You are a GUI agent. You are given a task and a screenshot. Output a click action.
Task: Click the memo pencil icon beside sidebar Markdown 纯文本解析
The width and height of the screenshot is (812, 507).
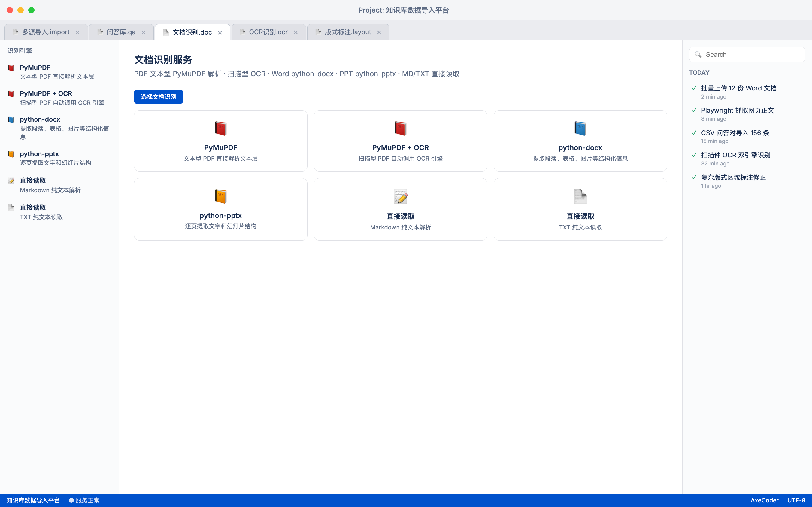tap(11, 181)
